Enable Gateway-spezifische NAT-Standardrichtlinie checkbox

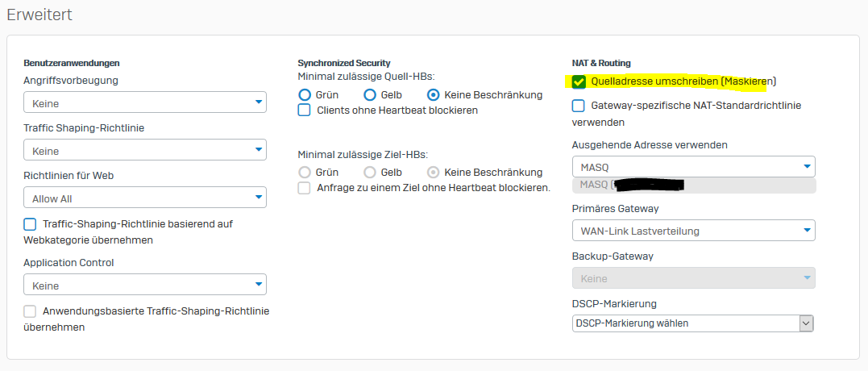(x=579, y=106)
